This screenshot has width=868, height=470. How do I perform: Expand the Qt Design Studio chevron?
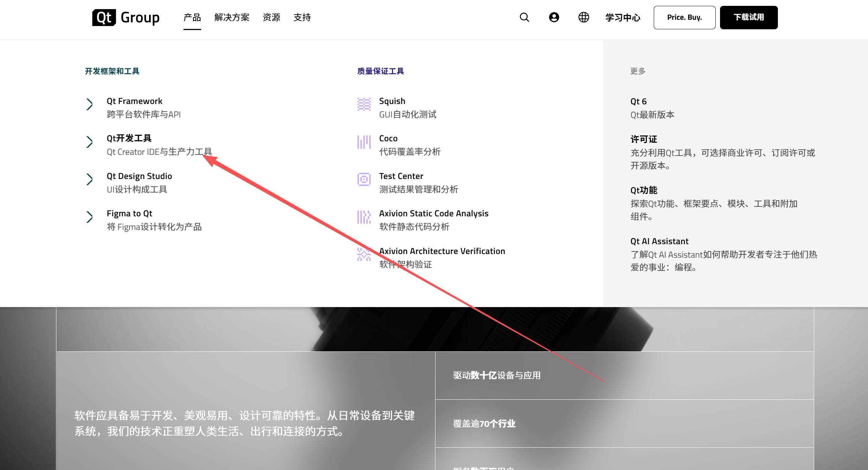(90, 179)
